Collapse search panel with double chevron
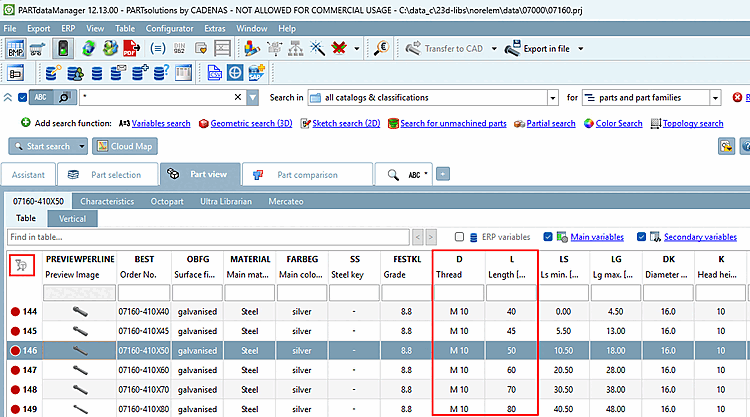Image resolution: width=750 pixels, height=417 pixels. [x=8, y=97]
